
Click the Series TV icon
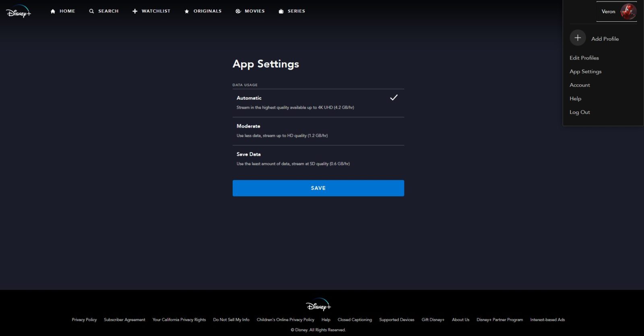pyautogui.click(x=281, y=11)
